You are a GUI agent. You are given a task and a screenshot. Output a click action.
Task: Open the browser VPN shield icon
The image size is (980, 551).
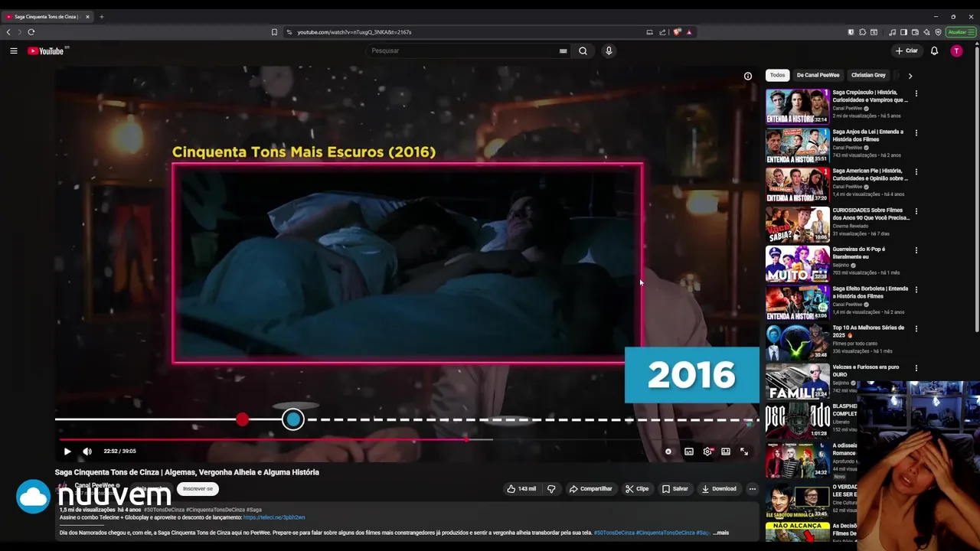click(x=938, y=32)
